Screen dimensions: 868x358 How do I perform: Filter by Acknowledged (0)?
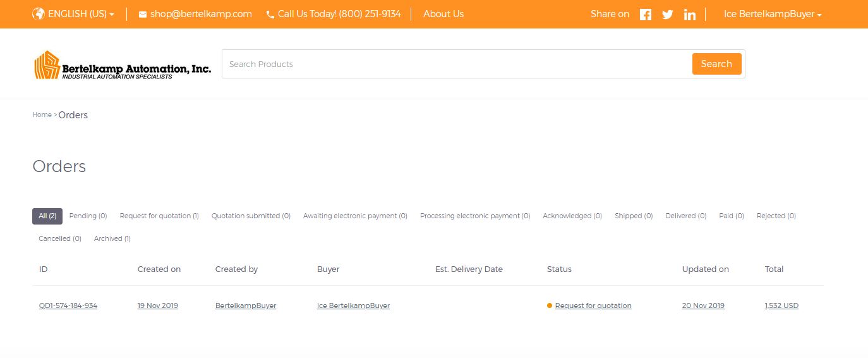click(x=572, y=216)
